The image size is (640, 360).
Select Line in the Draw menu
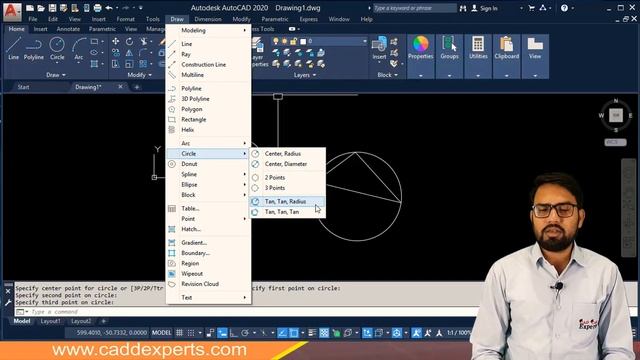click(208, 44)
